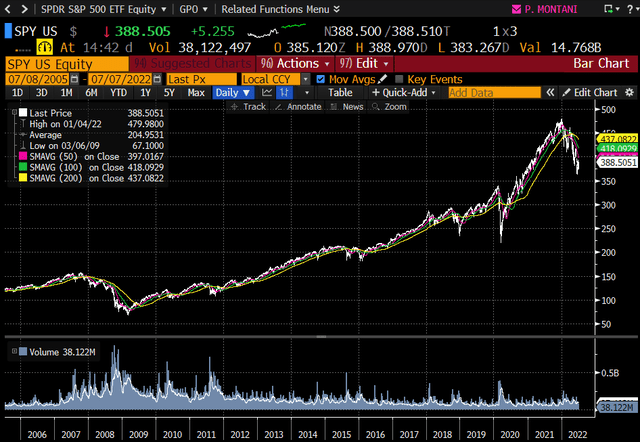This screenshot has height=442, width=640.
Task: Click the Edit Chart button
Action: [x=590, y=93]
